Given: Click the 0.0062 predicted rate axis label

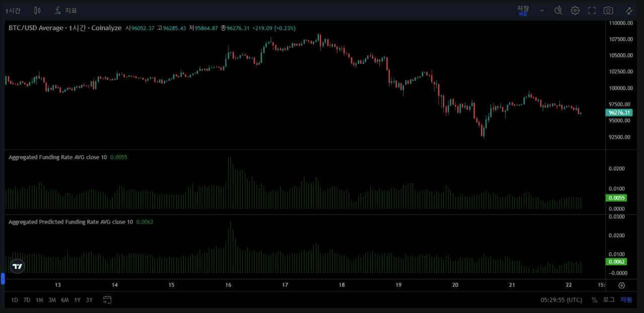Looking at the screenshot, I should click(616, 262).
